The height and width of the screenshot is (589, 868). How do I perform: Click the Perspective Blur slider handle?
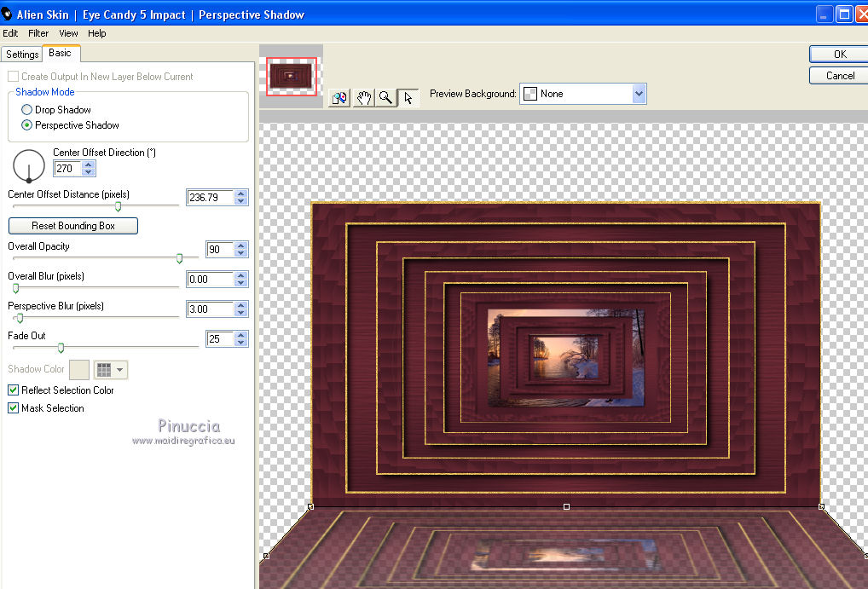(x=20, y=318)
